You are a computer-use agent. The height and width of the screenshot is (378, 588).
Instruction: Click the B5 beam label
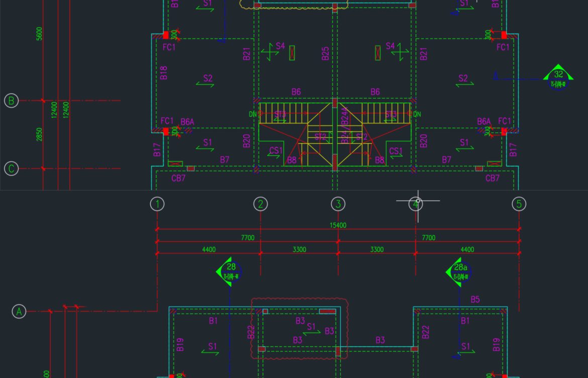(x=475, y=299)
